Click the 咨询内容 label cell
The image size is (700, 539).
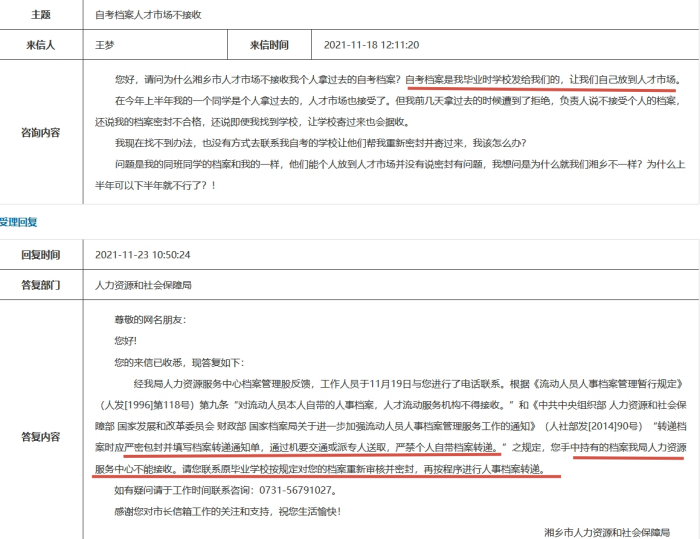[x=41, y=132]
